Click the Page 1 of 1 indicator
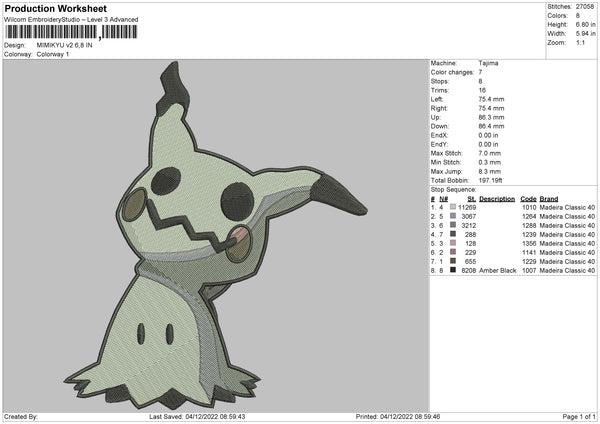The image size is (600, 424). point(579,416)
